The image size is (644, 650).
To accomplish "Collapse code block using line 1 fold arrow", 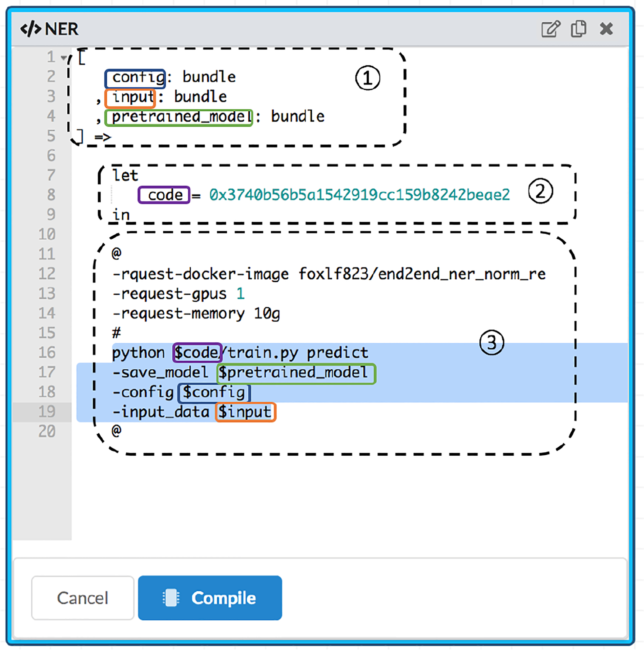I will [63, 58].
